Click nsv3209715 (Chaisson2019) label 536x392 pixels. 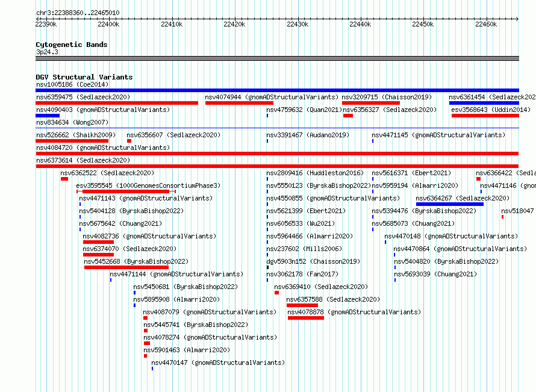point(387,97)
